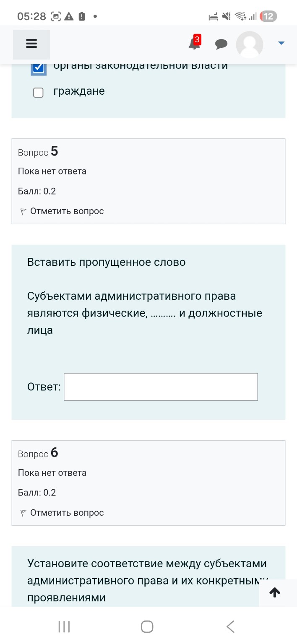
Task: Tap the Android back navigation button
Action: coord(230,626)
